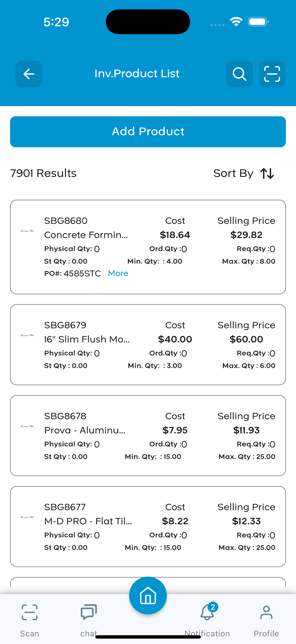Open the search magnifier icon
The height and width of the screenshot is (644, 296).
[239, 74]
